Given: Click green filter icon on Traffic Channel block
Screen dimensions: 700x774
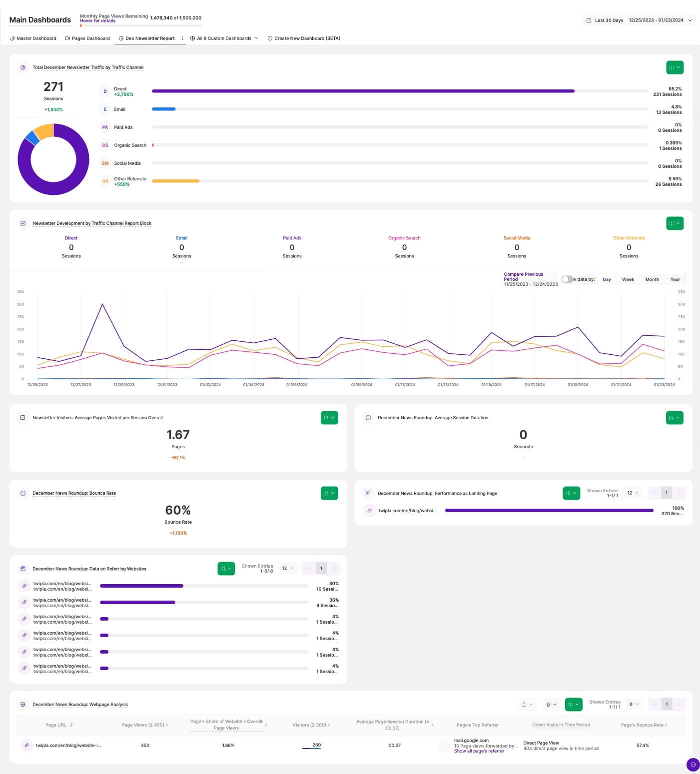Looking at the screenshot, I should [675, 67].
